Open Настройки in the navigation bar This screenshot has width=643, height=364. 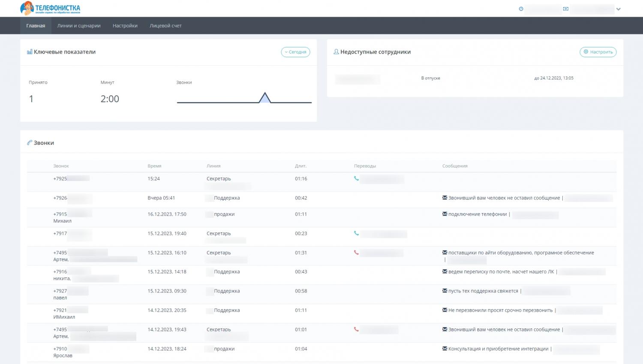click(x=125, y=26)
